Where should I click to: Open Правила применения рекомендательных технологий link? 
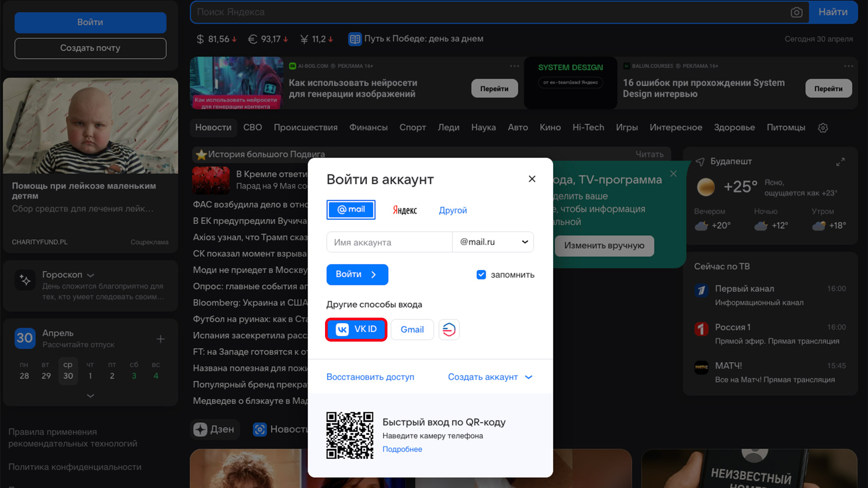click(73, 438)
